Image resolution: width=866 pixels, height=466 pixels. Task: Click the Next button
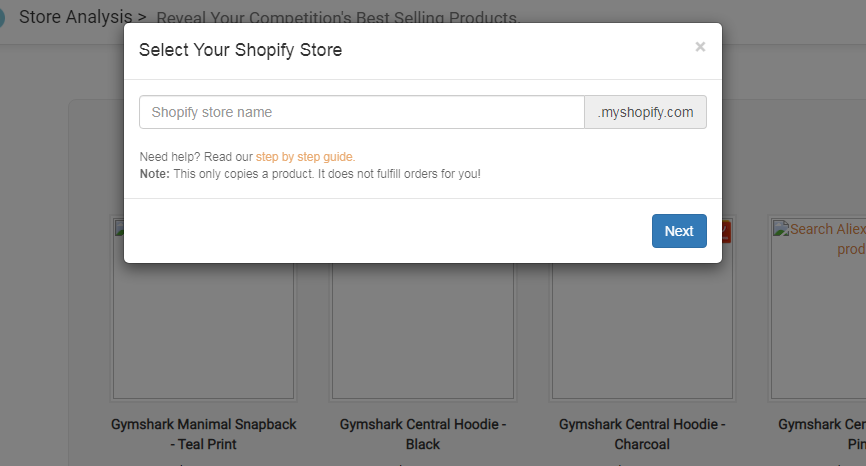pos(679,231)
